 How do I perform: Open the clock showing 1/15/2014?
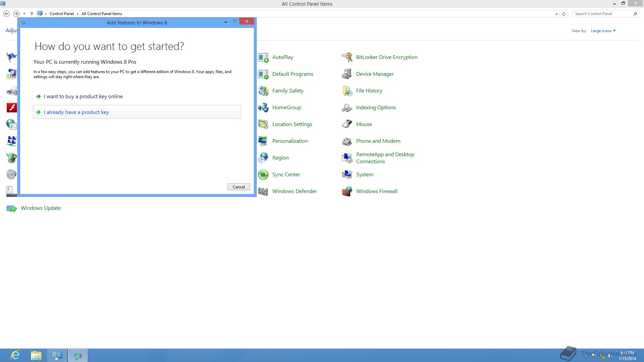tap(627, 356)
